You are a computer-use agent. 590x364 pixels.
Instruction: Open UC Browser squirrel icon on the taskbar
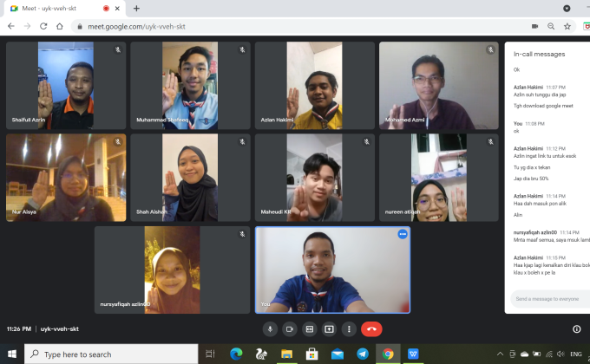point(261,354)
